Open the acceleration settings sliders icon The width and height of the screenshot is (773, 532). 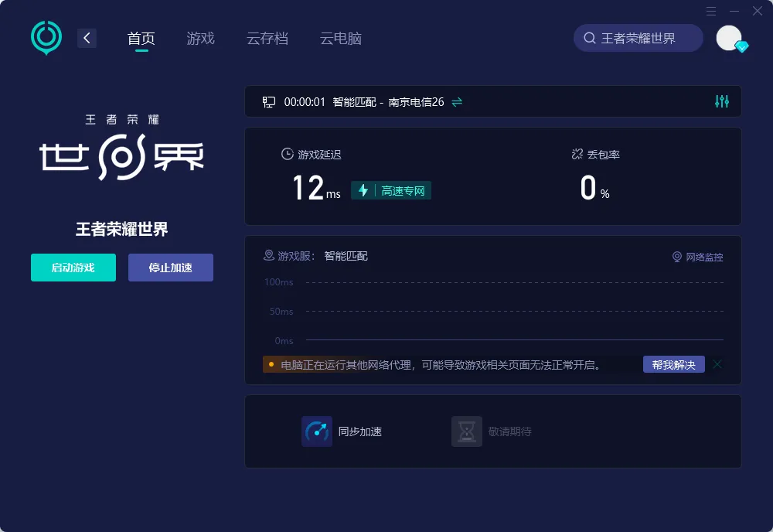coord(720,101)
